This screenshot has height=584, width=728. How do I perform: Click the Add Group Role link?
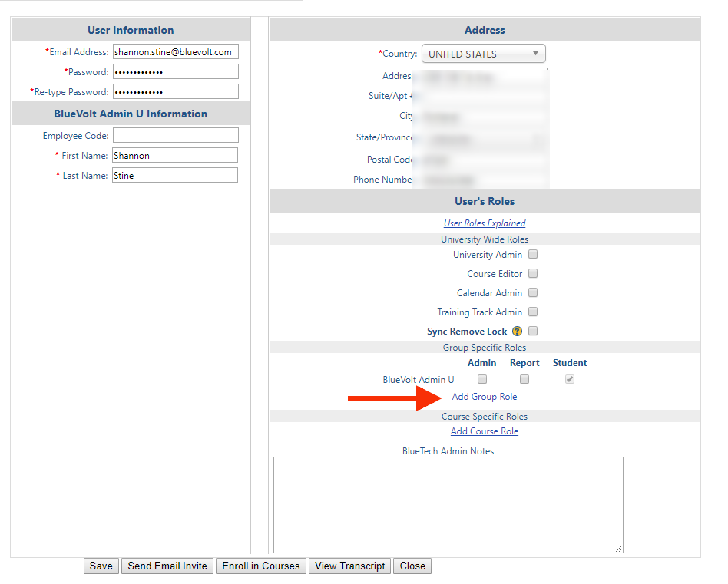click(484, 396)
